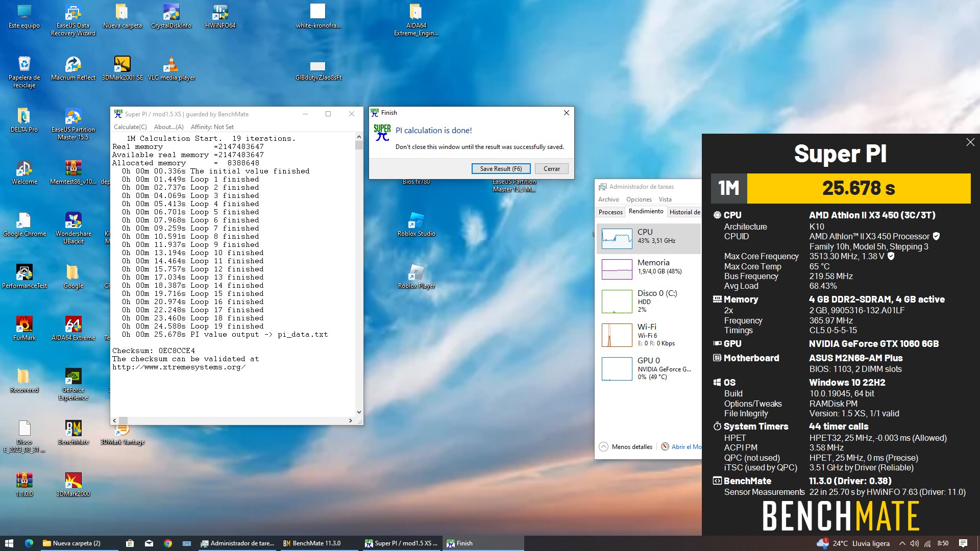Click the 25.678 s result value
The image size is (980, 551).
(x=859, y=188)
